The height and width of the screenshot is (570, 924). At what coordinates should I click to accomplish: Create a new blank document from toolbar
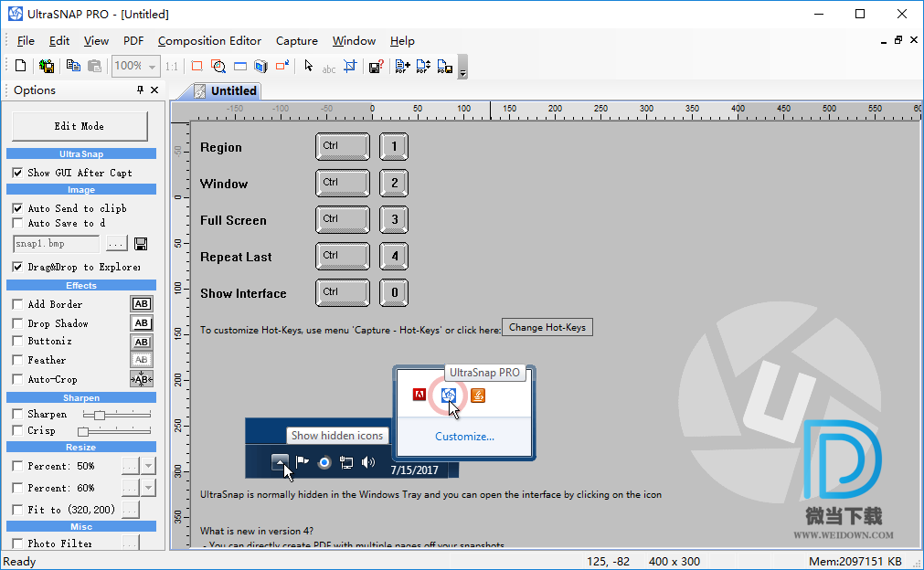pos(20,66)
